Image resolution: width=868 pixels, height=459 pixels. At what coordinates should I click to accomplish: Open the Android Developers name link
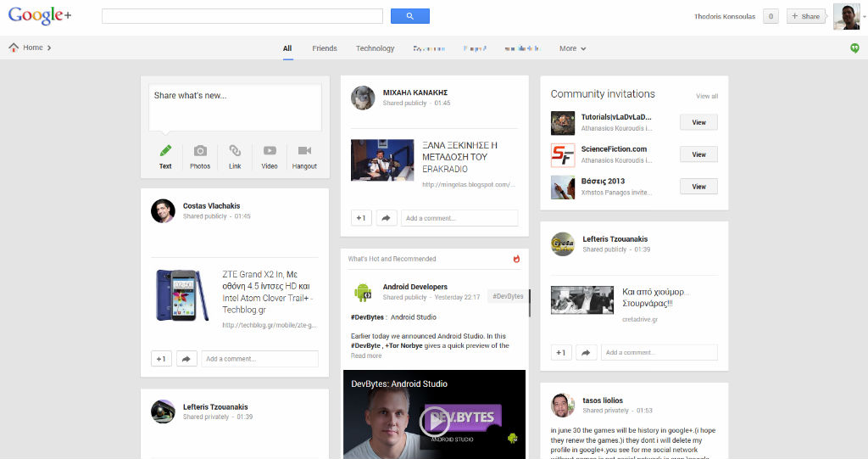pyautogui.click(x=415, y=287)
